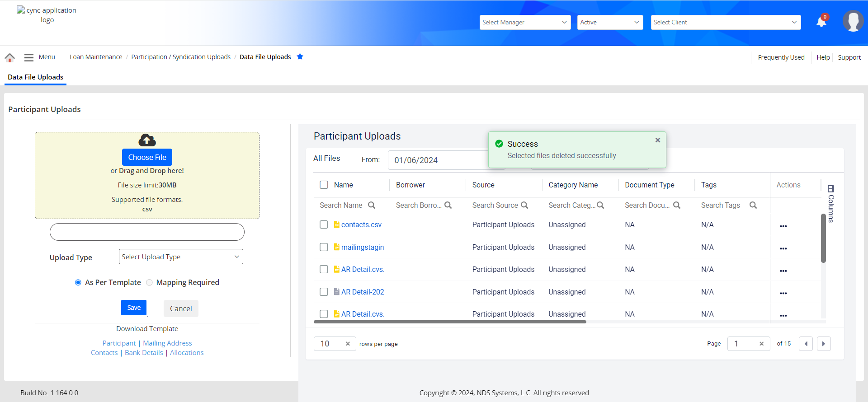
Task: Open actions ellipsis for contacts.csv row
Action: click(x=783, y=226)
